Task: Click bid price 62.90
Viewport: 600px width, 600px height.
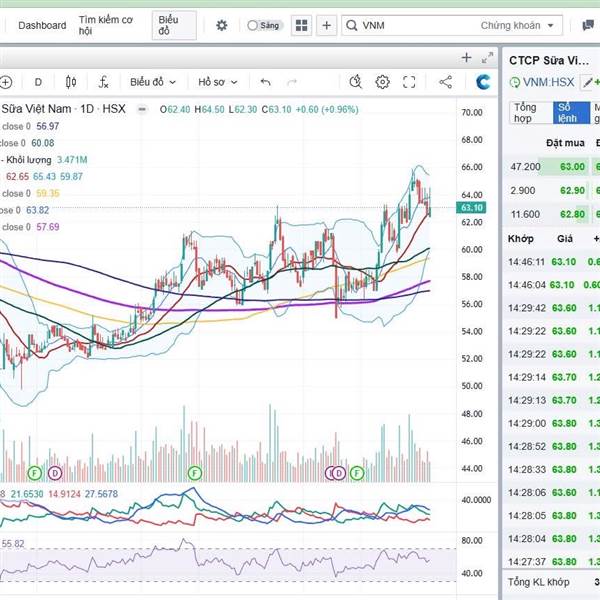Action: click(x=572, y=191)
